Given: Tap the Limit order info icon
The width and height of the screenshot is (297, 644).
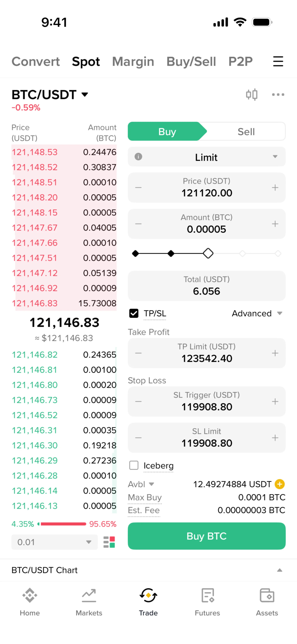Looking at the screenshot, I should point(138,157).
